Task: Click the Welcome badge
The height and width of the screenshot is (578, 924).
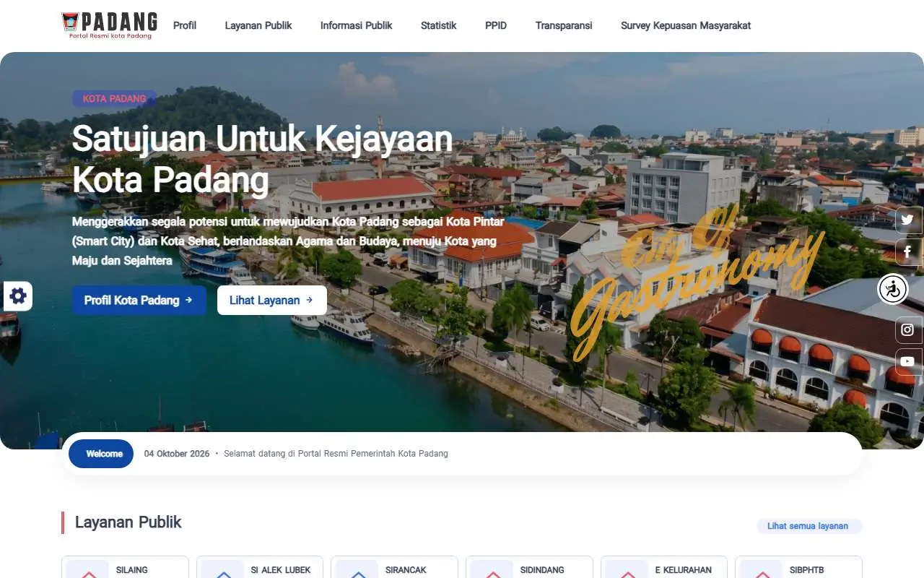Action: click(101, 454)
